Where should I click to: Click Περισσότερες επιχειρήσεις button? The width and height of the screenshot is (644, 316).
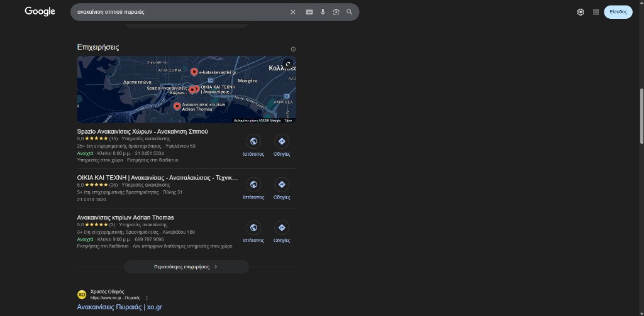[x=186, y=267]
